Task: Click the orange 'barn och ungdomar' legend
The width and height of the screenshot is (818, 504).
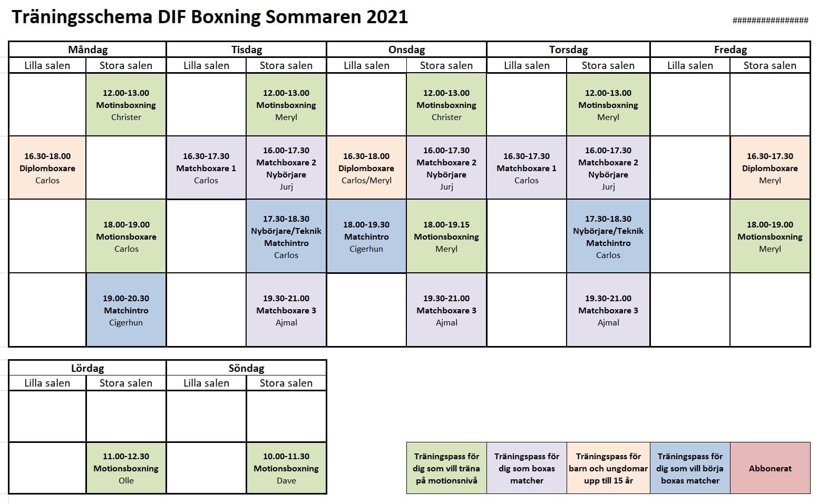Action: pyautogui.click(x=608, y=468)
